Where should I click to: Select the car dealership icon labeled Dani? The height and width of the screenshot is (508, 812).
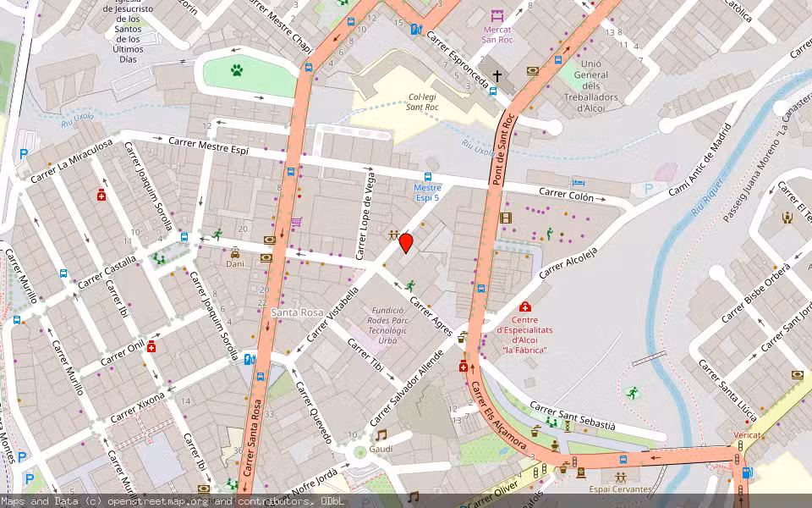pyautogui.click(x=235, y=254)
